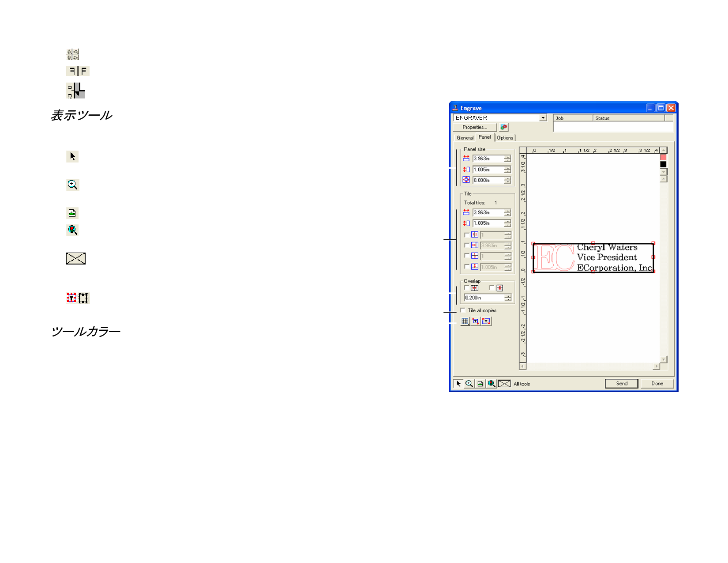Click the red-green zoom to selection icon
728x563 pixels.
491,384
